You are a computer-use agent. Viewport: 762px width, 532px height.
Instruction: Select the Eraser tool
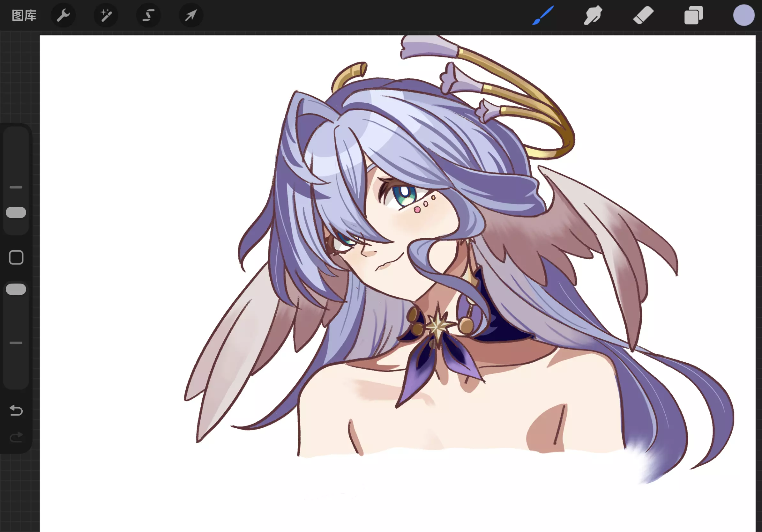(643, 16)
